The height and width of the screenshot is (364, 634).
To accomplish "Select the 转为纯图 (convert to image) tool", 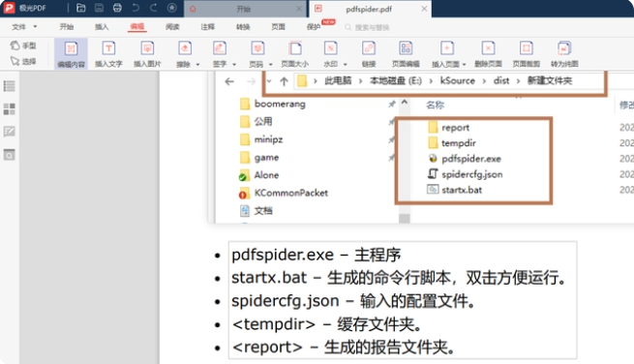I will pyautogui.click(x=564, y=54).
